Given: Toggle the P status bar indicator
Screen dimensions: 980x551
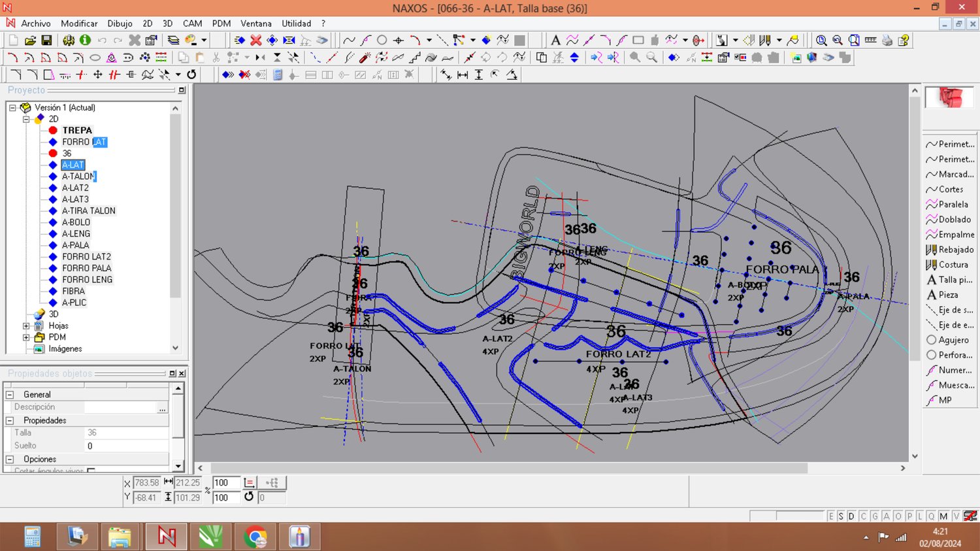Looking at the screenshot, I should 909,516.
